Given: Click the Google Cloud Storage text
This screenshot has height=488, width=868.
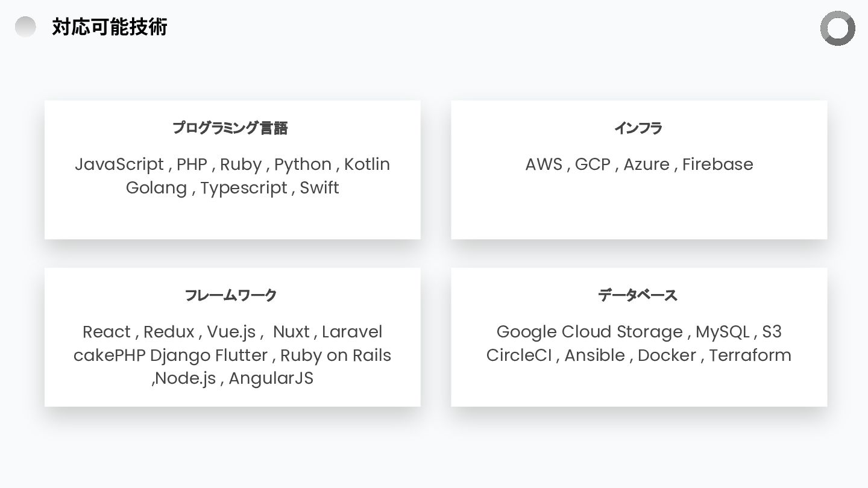Looking at the screenshot, I should click(x=590, y=332).
